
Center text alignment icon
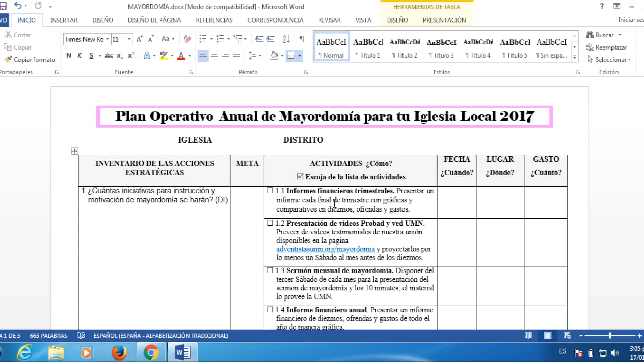pos(214,56)
